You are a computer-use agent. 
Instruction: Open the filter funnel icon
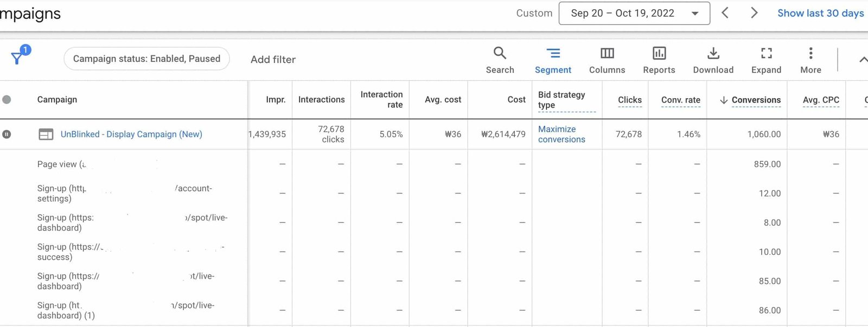coord(18,57)
